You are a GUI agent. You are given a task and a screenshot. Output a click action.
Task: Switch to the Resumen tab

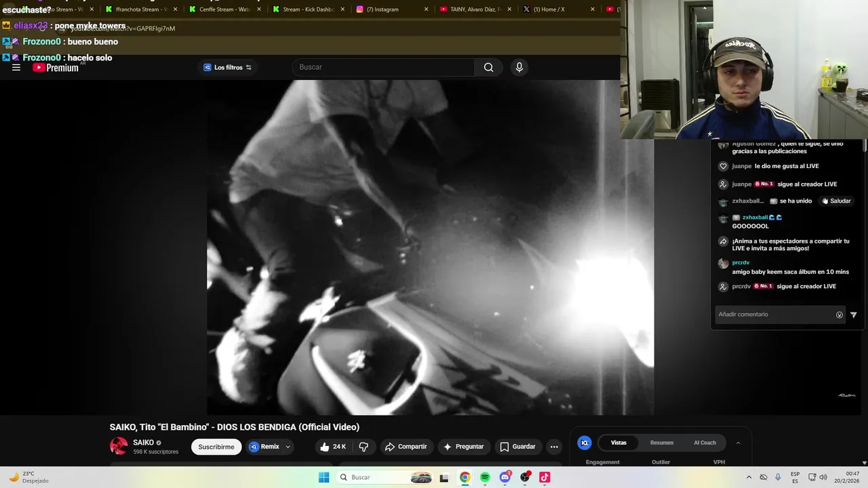[662, 443]
